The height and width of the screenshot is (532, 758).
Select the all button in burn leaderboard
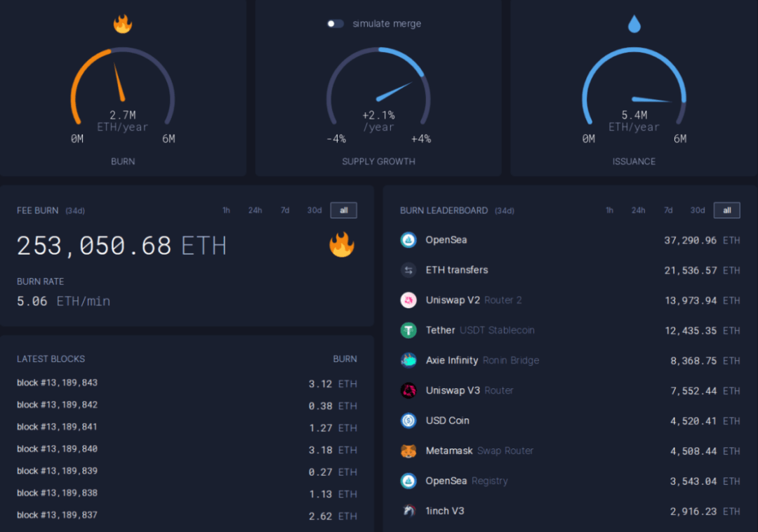coord(727,210)
